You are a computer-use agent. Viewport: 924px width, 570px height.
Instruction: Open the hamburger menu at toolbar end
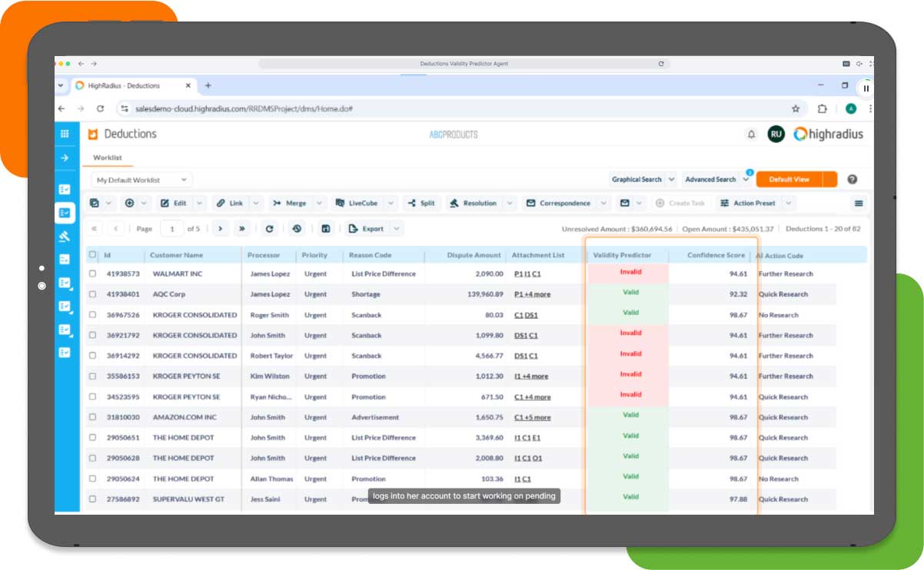[x=859, y=204]
